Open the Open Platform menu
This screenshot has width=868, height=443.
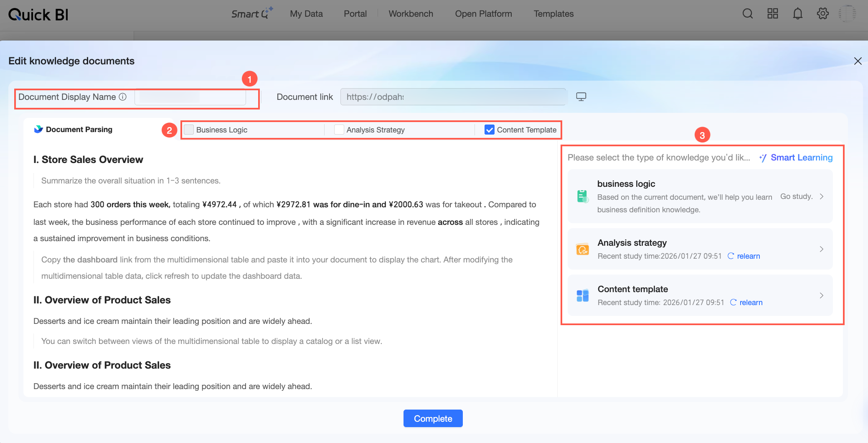pos(483,14)
